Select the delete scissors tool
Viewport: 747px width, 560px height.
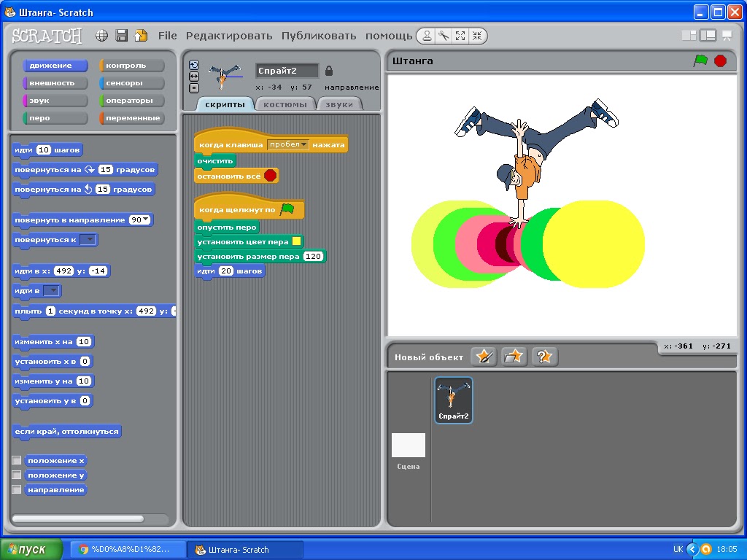444,36
